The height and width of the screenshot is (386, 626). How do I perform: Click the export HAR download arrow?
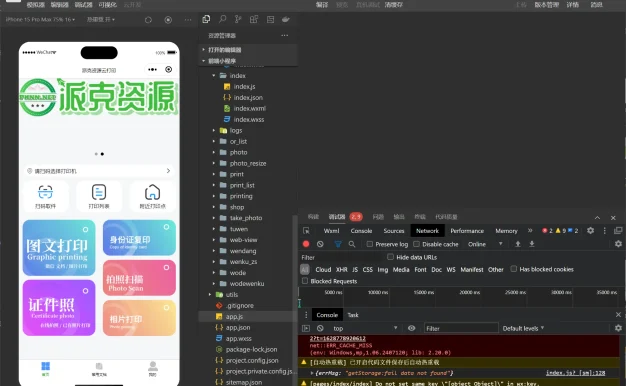coord(532,244)
